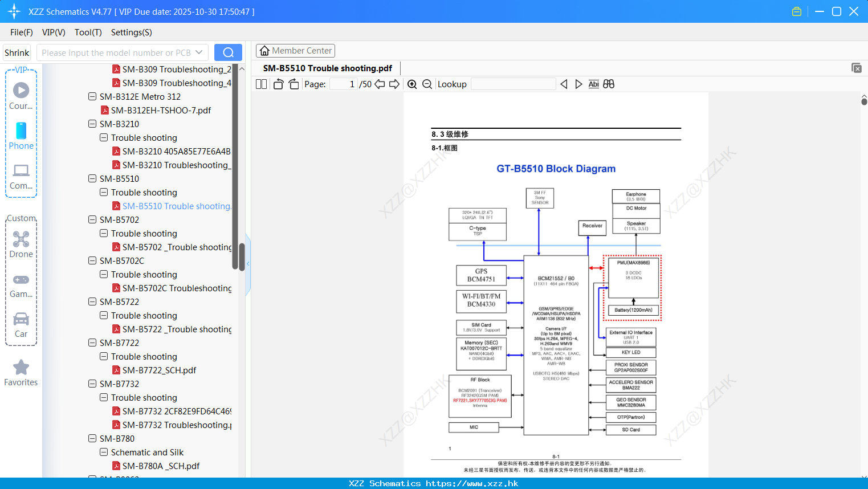Toggle Abi whole-word match icon
Image resolution: width=868 pixels, height=489 pixels.
point(593,84)
